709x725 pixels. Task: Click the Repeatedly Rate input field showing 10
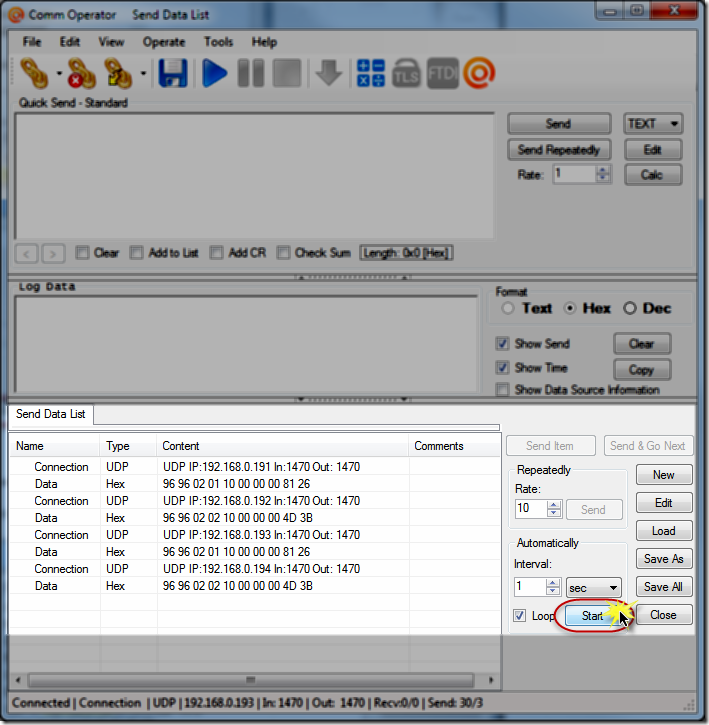(x=531, y=509)
